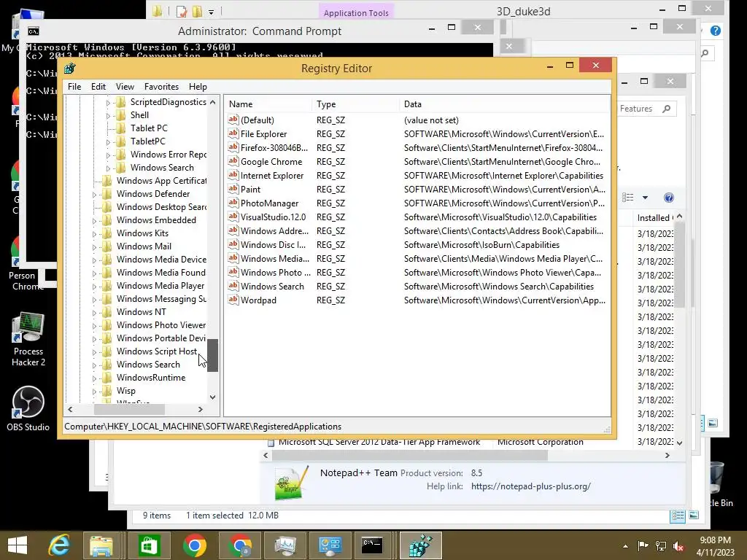Screen dimensions: 747x560
Task: Click the Registry Editor title bar icon
Action: (70, 69)
